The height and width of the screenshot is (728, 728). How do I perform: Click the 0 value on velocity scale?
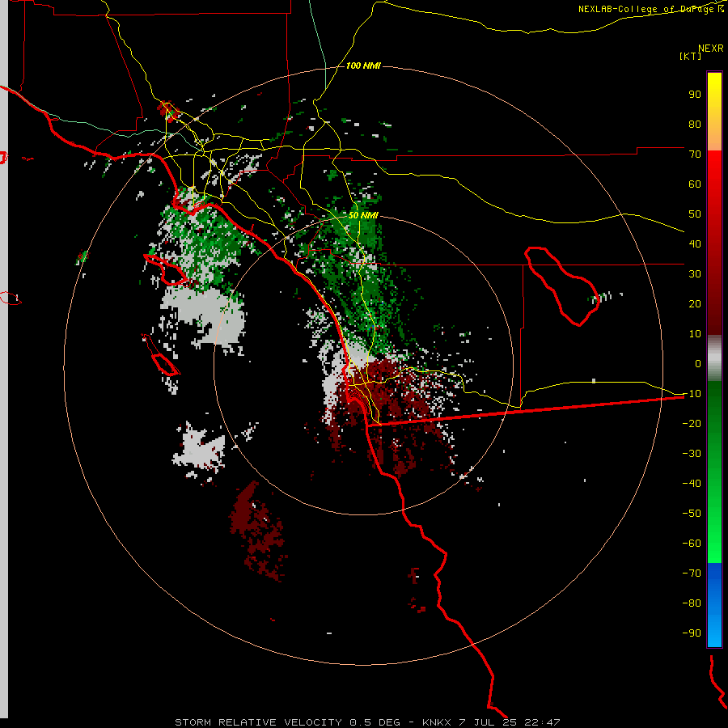(x=698, y=363)
